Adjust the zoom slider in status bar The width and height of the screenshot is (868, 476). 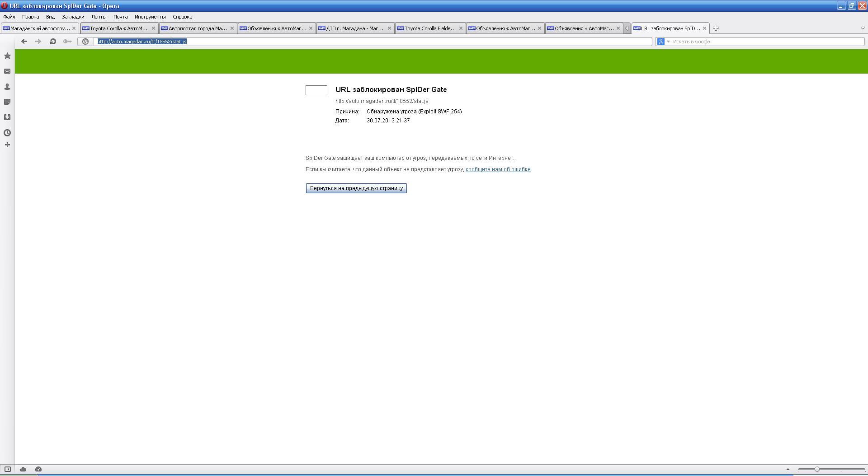(x=817, y=469)
